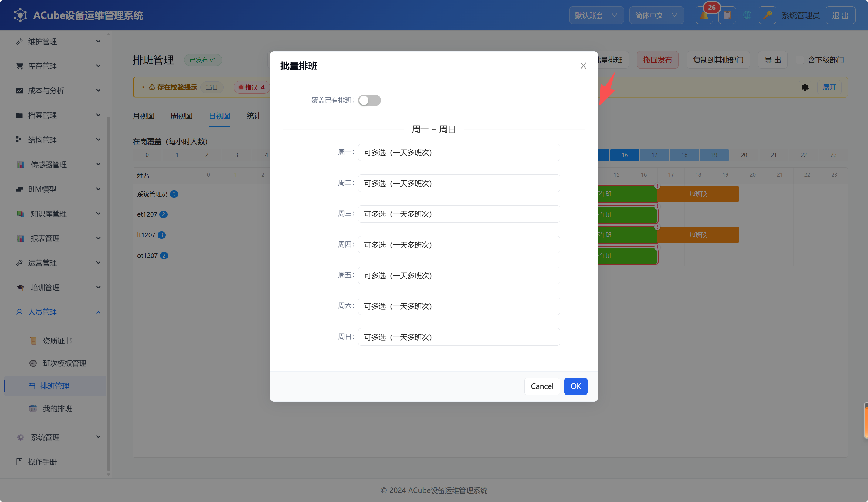Viewport: 868px width, 502px height.
Task: Click OK in the 批量排班 dialog
Action: (x=575, y=386)
